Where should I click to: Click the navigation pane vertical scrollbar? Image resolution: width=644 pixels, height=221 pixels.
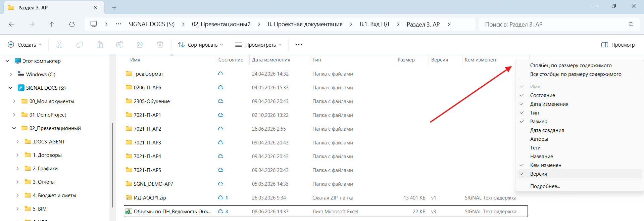pyautogui.click(x=112, y=165)
